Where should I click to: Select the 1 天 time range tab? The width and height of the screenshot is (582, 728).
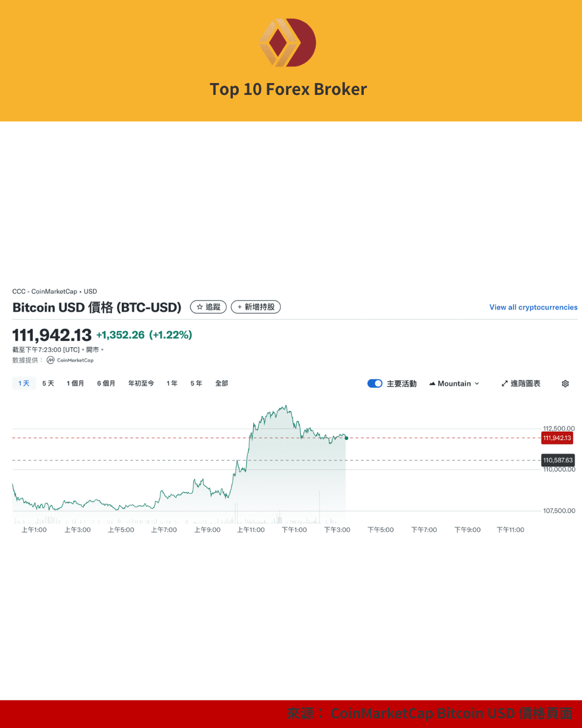coord(24,383)
